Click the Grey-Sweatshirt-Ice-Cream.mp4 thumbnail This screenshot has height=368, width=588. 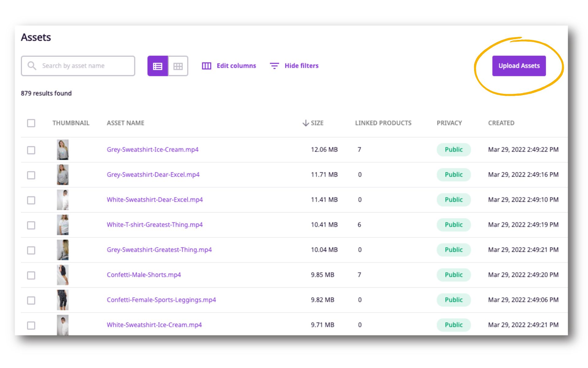coord(62,150)
